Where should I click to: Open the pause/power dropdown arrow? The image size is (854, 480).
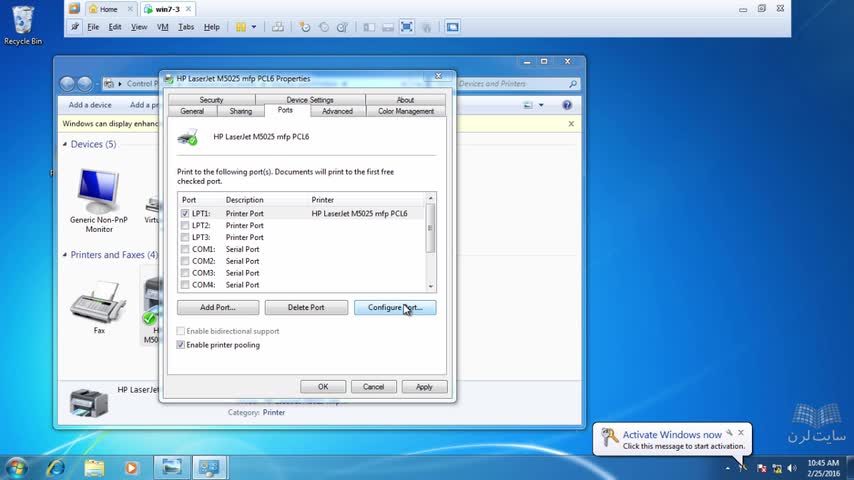coord(254,27)
